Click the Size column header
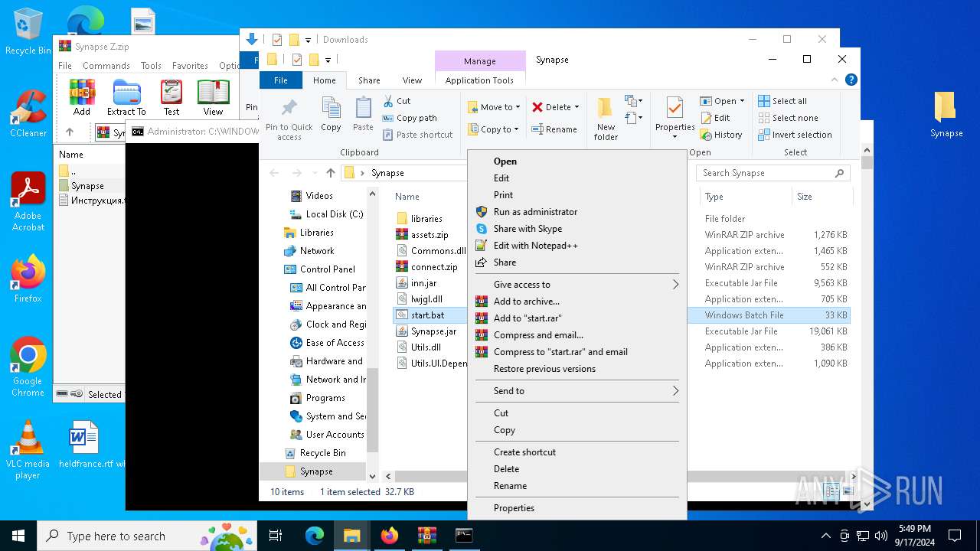Screen dimensions: 980x551 (x=822, y=197)
